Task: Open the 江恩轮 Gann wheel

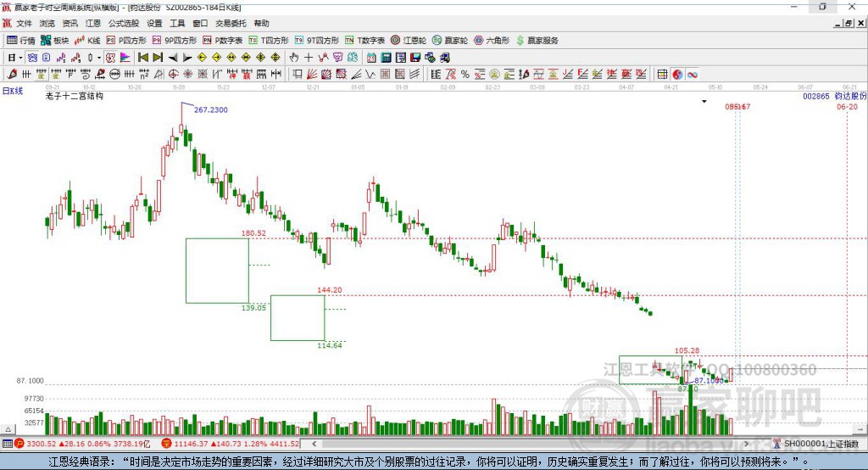Action: click(409, 41)
